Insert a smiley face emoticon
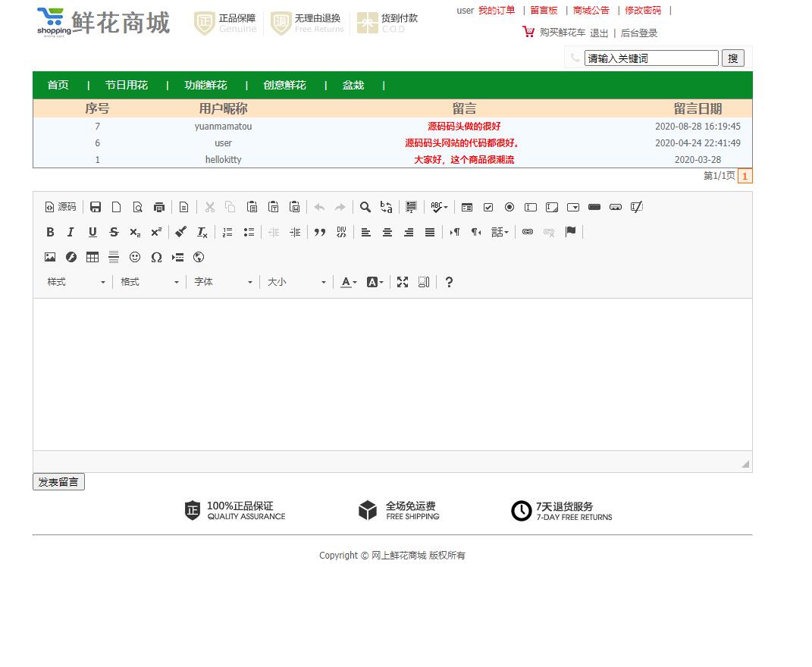 tap(136, 257)
